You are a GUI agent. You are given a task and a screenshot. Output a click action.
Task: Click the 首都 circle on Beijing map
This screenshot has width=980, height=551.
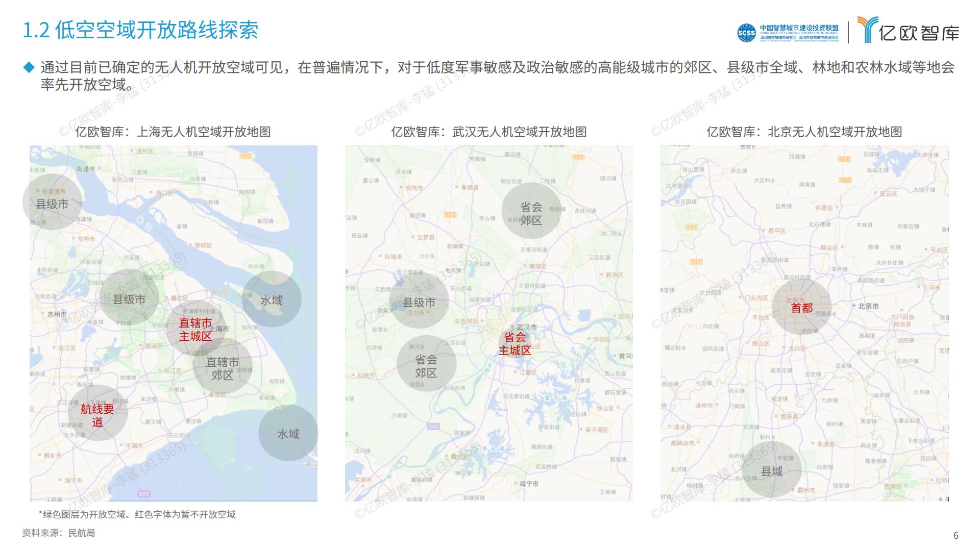pyautogui.click(x=801, y=308)
